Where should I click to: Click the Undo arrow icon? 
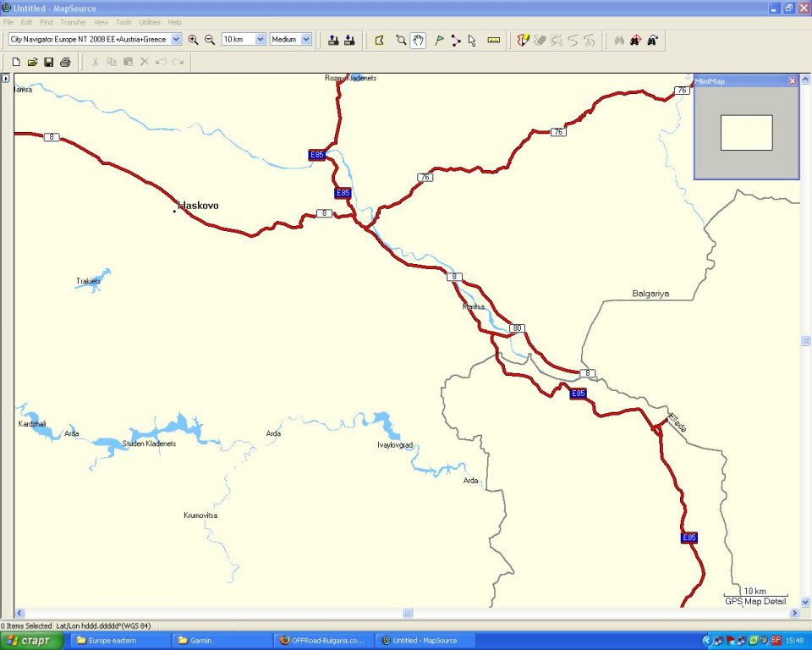(x=161, y=62)
